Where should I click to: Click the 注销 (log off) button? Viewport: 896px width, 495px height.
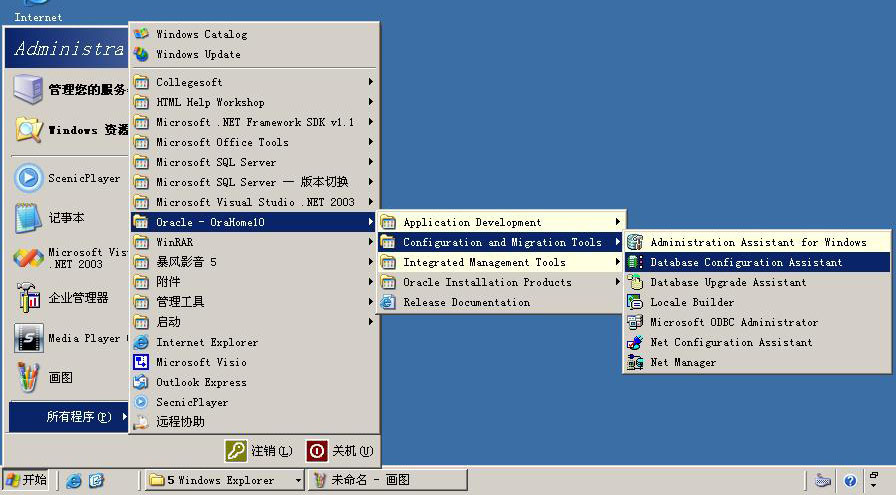(x=260, y=451)
